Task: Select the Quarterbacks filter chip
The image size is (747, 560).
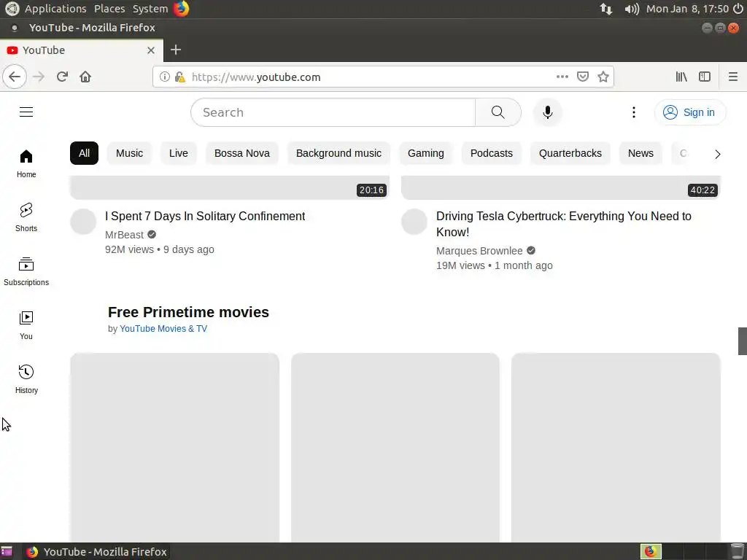Action: pos(570,153)
